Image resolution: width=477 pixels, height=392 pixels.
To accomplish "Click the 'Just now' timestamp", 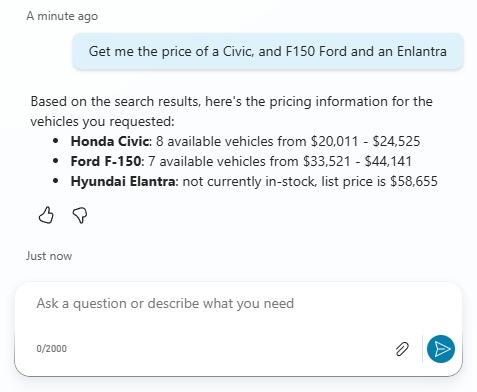I will 49,256.
